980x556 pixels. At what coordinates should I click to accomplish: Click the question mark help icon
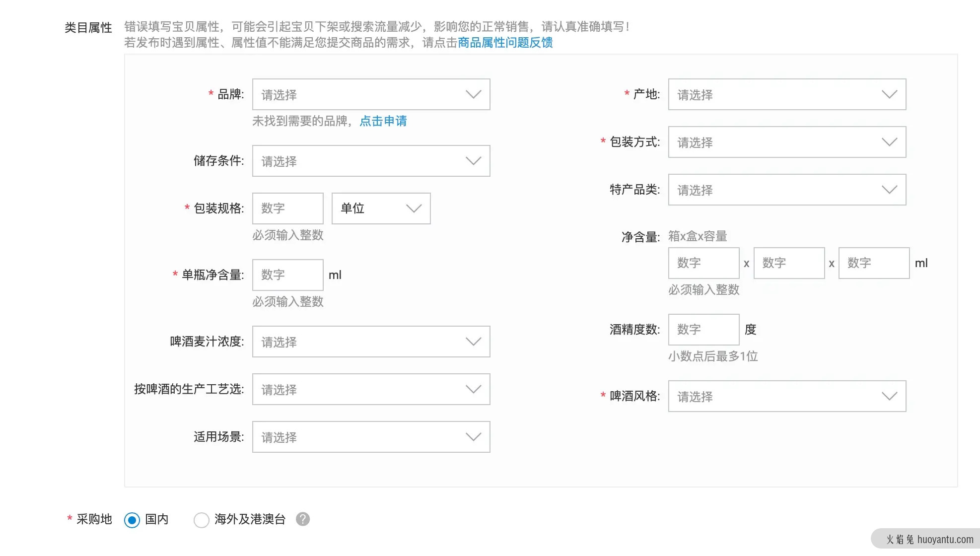point(303,519)
